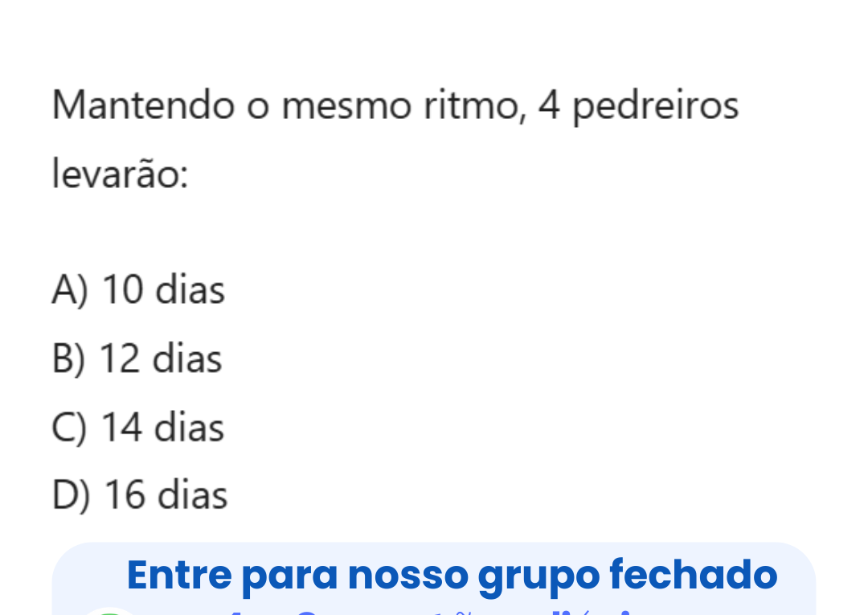Click the word 'levarão:' in the question

click(x=121, y=174)
